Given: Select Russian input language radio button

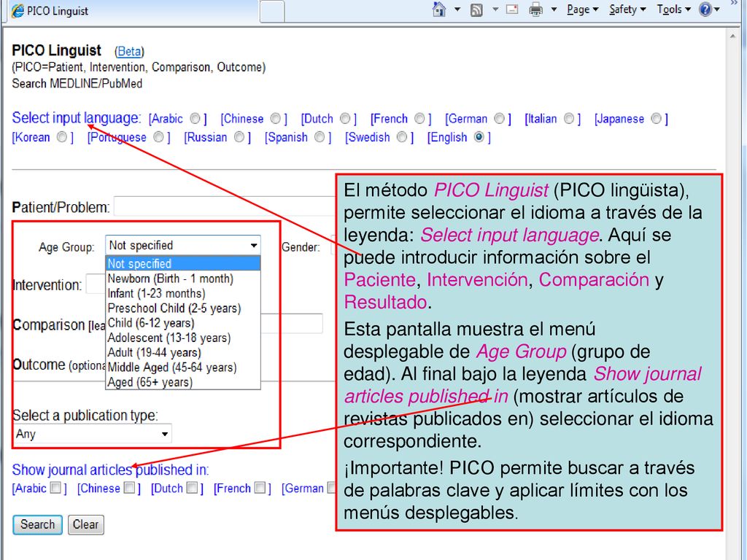Looking at the screenshot, I should pos(239,137).
